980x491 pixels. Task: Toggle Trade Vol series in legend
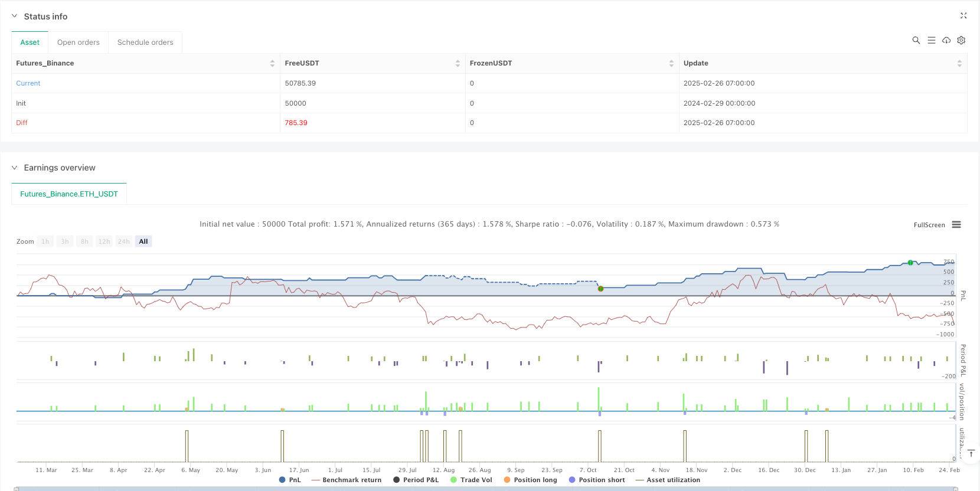tap(471, 480)
